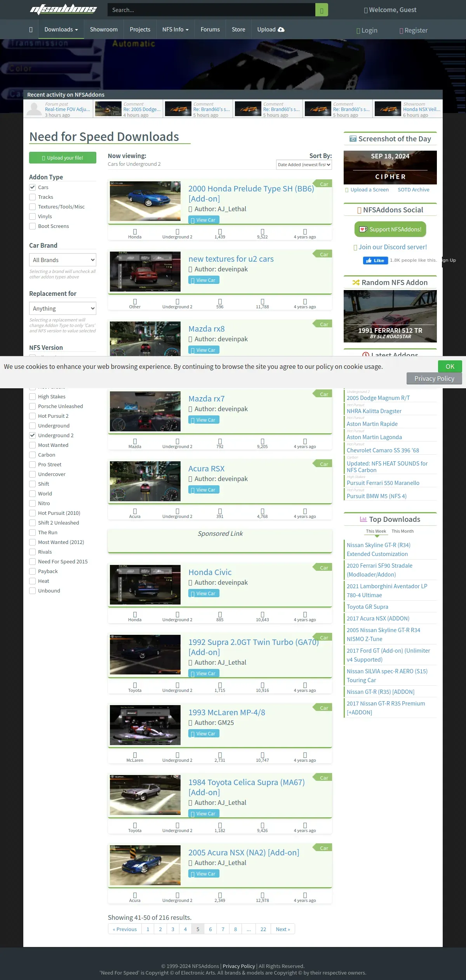Click Support NFSAddons button
466x980 pixels.
(390, 229)
